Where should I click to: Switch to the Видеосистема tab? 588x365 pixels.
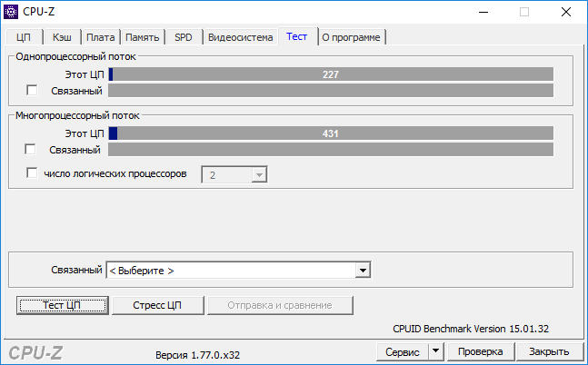point(240,37)
